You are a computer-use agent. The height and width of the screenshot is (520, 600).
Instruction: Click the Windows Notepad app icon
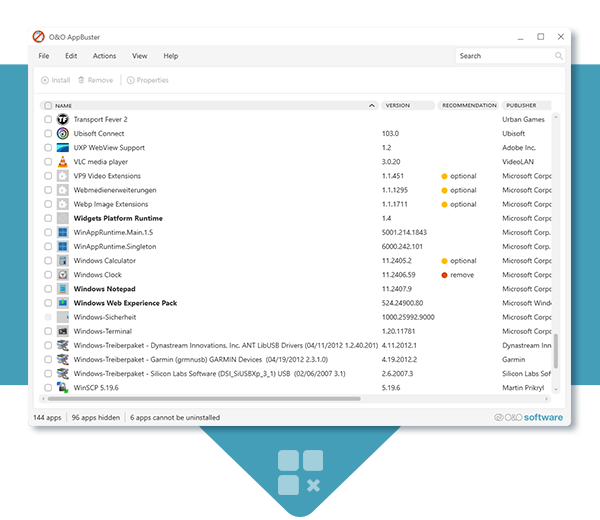click(62, 288)
